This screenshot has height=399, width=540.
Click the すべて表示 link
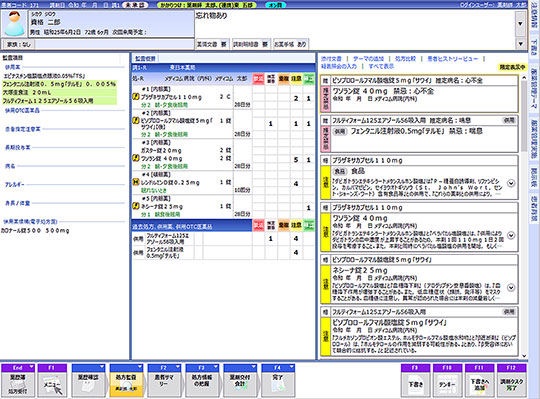[381, 66]
